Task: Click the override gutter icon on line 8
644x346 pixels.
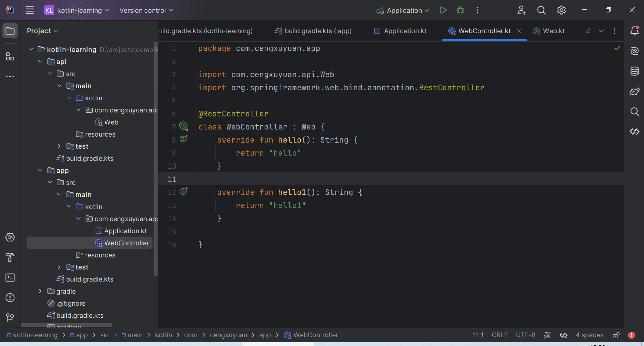Action: pyautogui.click(x=184, y=139)
